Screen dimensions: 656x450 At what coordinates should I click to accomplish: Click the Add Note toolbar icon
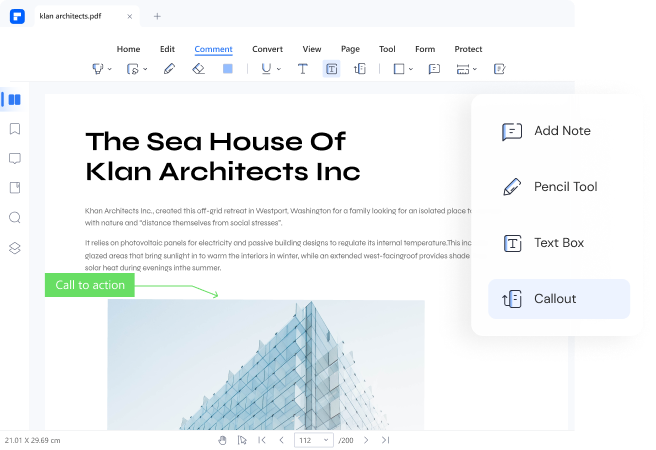click(434, 69)
